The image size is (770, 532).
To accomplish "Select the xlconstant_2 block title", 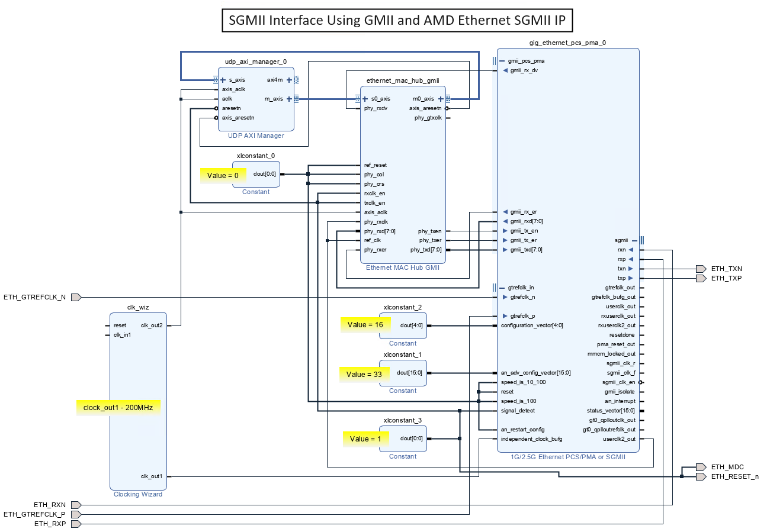I will [403, 307].
